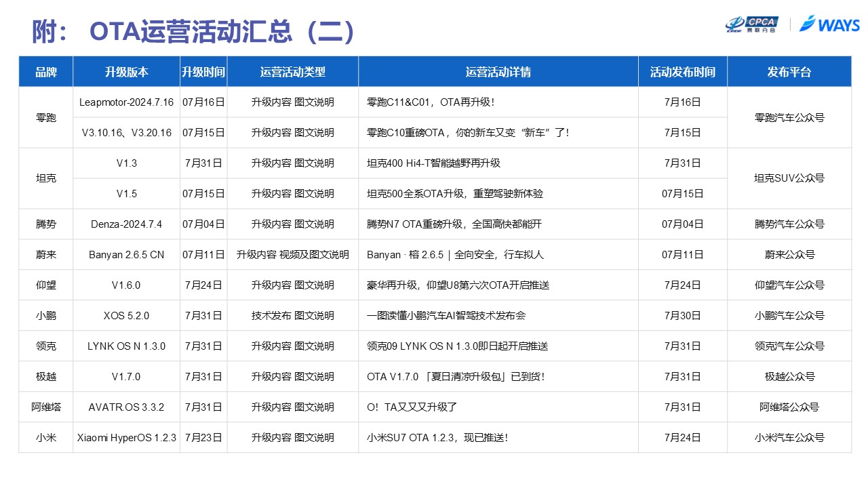
Task: Click detail 领克09 LYNK OS N 1.3.0即日起开启推送
Action: pos(457,346)
